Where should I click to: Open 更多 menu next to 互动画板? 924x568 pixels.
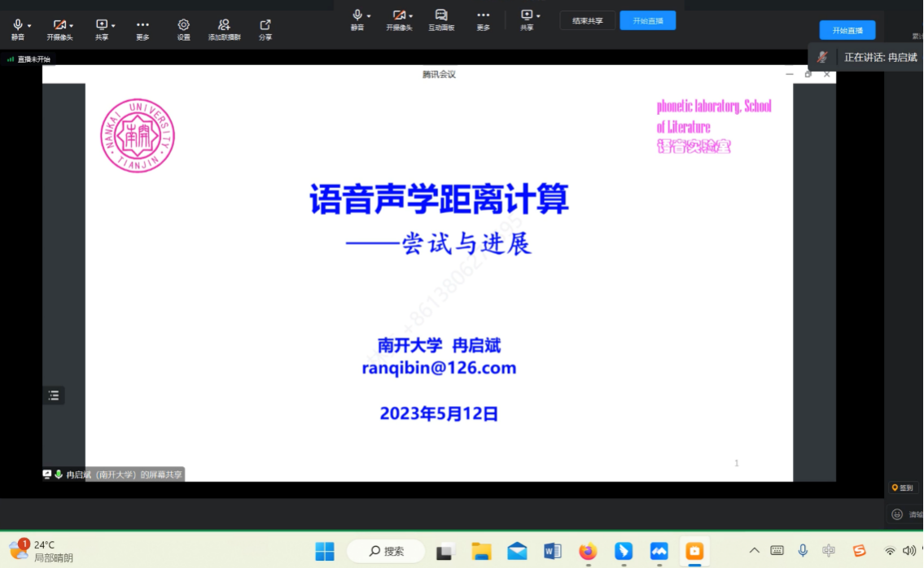point(483,15)
